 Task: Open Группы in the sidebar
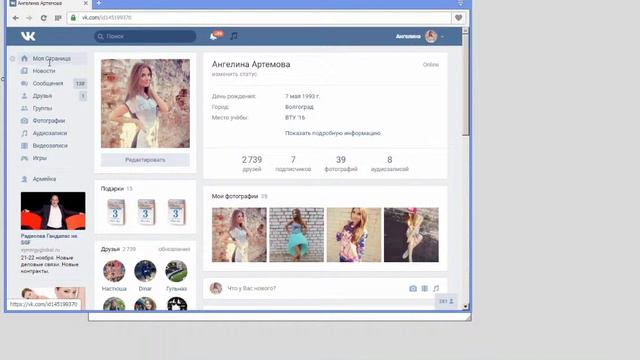click(x=42, y=108)
